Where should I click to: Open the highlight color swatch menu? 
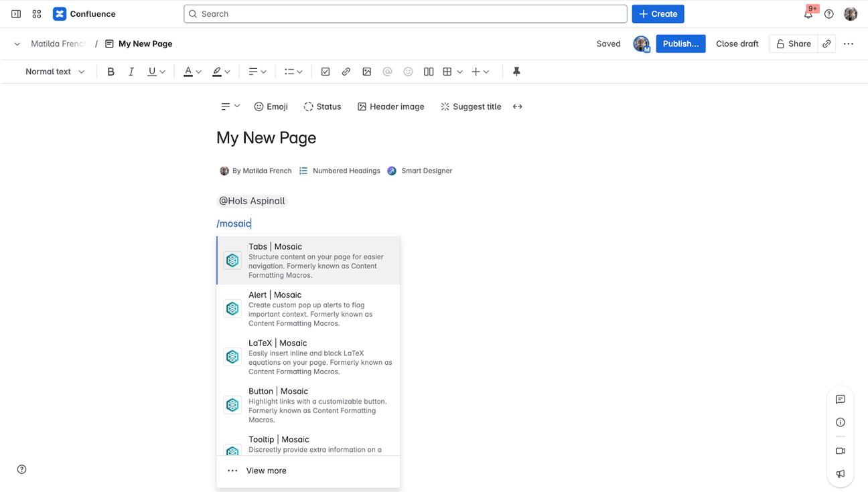[228, 72]
